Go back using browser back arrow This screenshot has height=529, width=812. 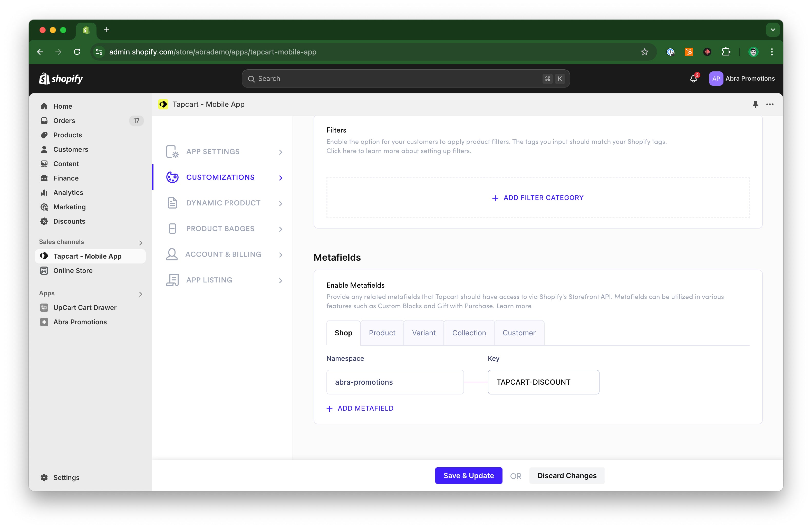click(x=40, y=52)
